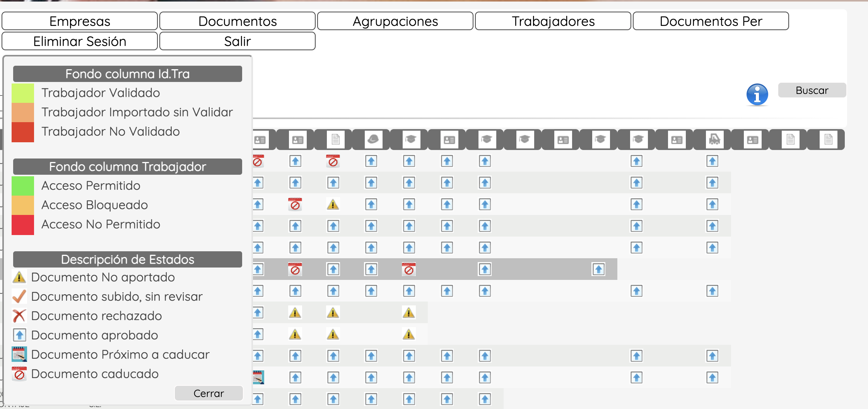Viewport: 868px width, 409px height.
Task: Click the Eliminar Sesión button
Action: tap(80, 41)
